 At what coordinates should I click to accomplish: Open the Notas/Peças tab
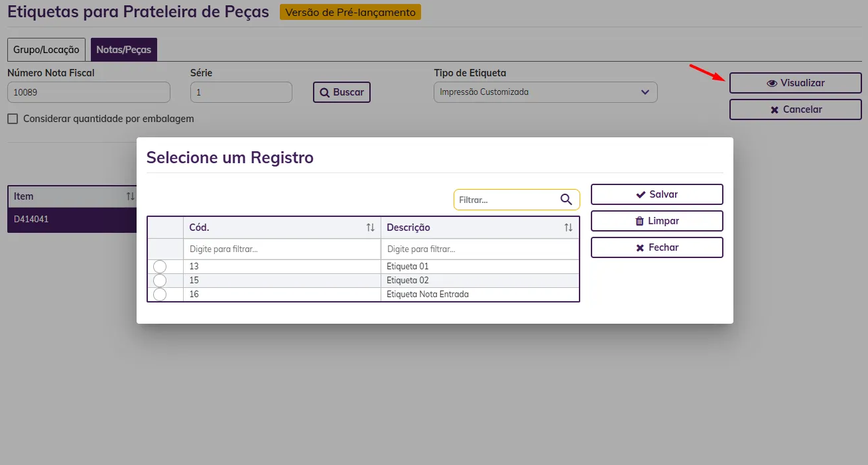(123, 50)
